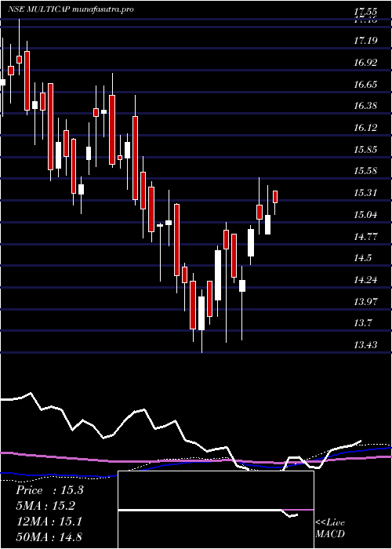Image resolution: width=392 pixels, height=549 pixels.
Task: Click the Price : 15.3 readout
Action: 49,490
